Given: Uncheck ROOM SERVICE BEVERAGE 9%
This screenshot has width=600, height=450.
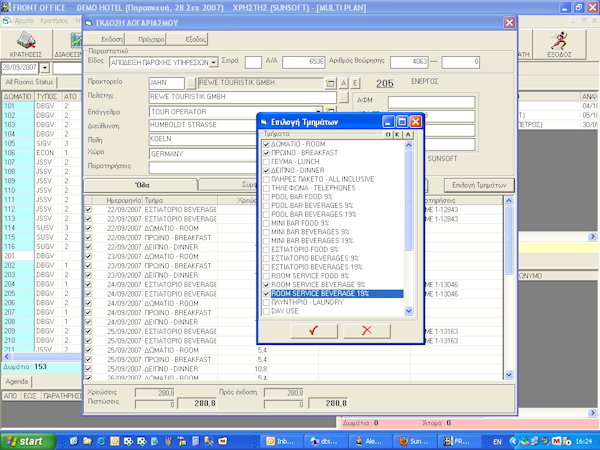Looking at the screenshot, I should pos(266,285).
